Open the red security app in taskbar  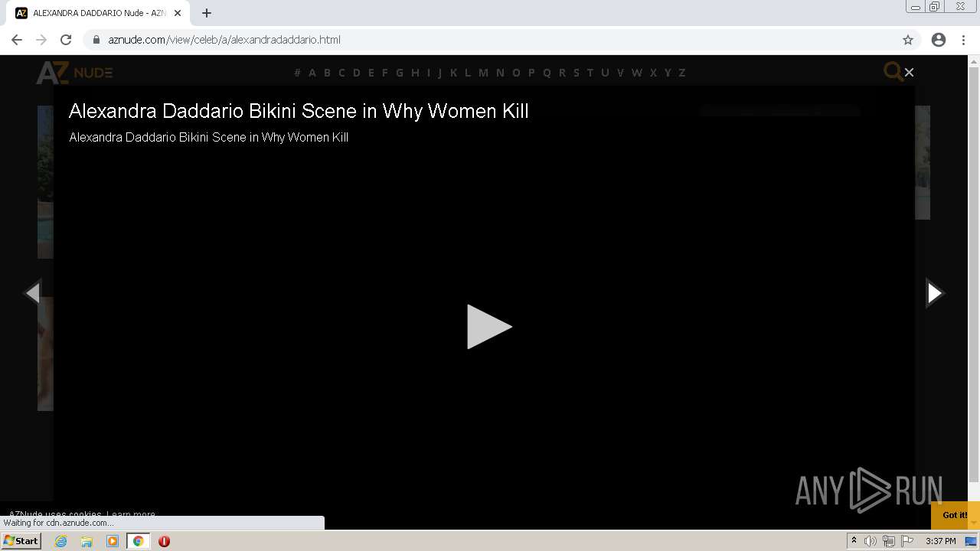click(164, 541)
